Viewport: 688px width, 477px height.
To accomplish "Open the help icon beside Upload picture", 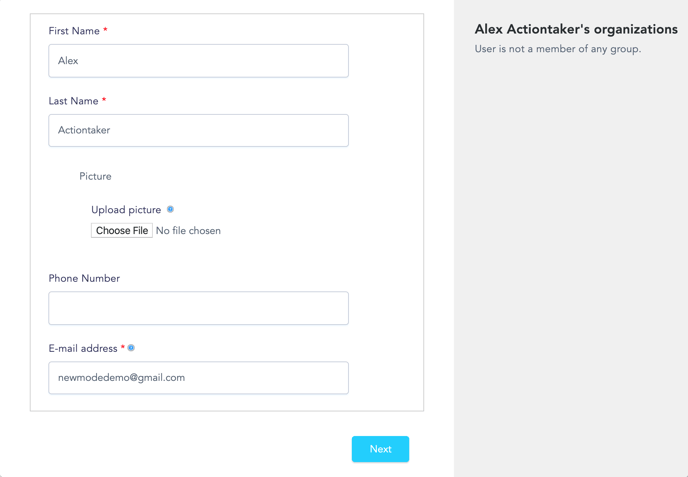I will (x=170, y=209).
